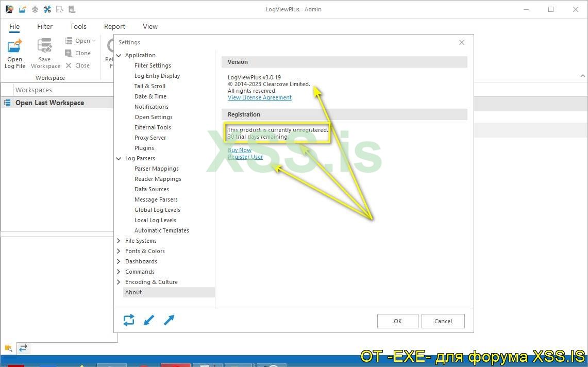This screenshot has width=588, height=367.
Task: Select Notifications settings
Action: coord(152,107)
